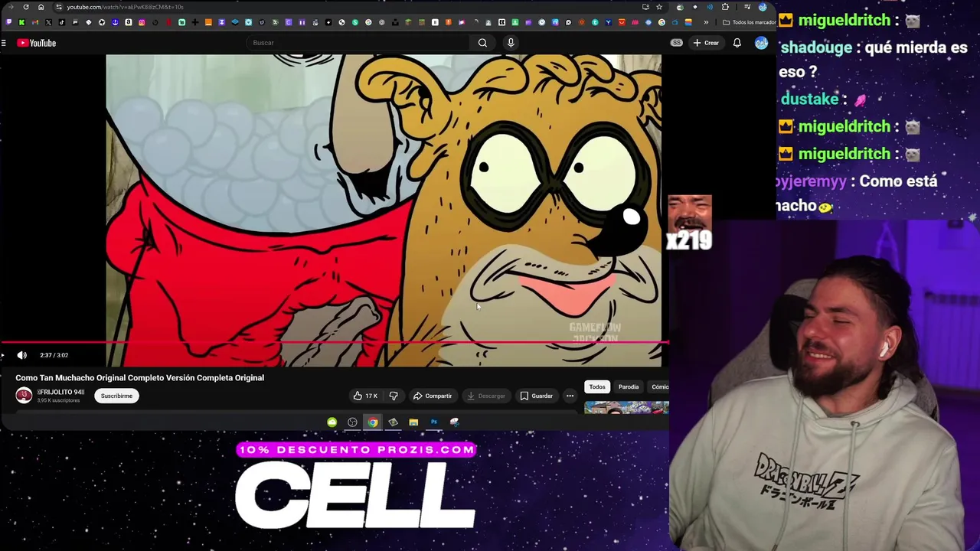980x551 pixels.
Task: Start voice search with microphone icon
Action: pos(511,43)
